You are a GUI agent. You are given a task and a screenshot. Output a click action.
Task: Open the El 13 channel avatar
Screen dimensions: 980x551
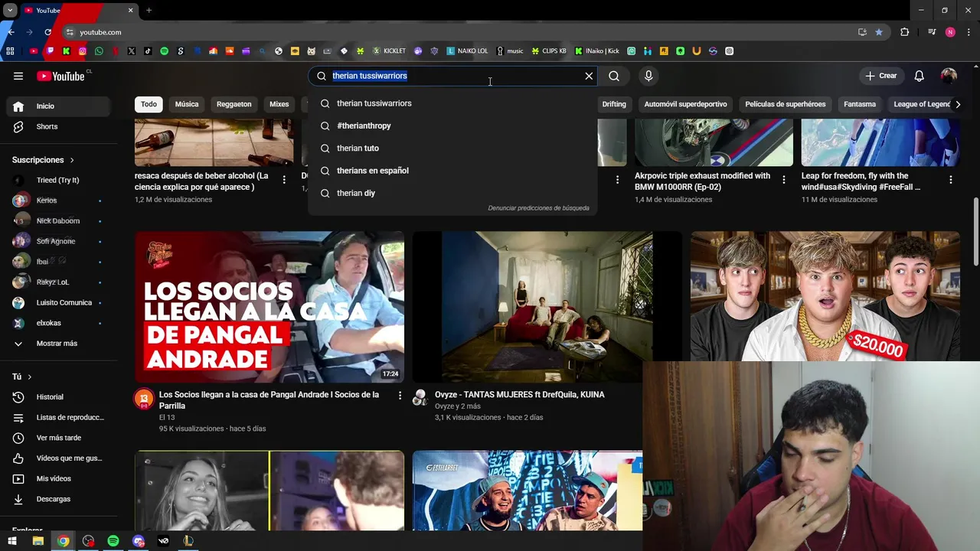[x=144, y=398]
